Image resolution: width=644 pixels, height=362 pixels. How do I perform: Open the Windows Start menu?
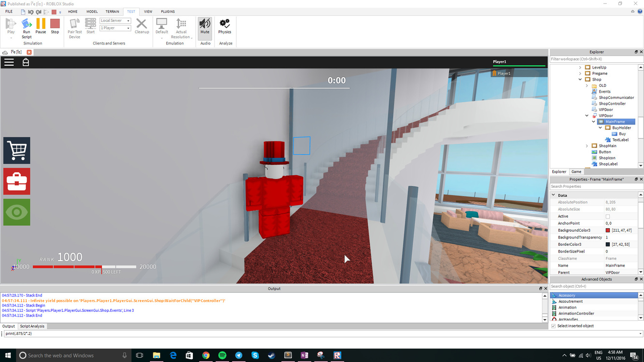(8, 355)
